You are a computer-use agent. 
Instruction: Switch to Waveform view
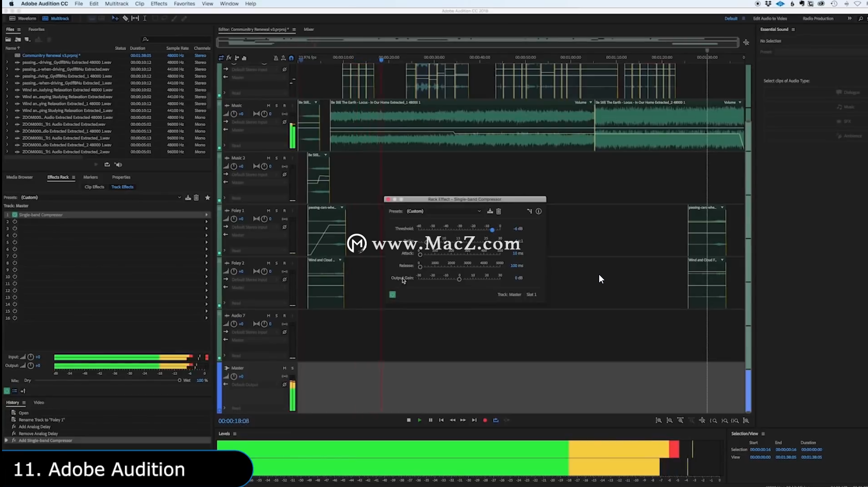tap(23, 18)
